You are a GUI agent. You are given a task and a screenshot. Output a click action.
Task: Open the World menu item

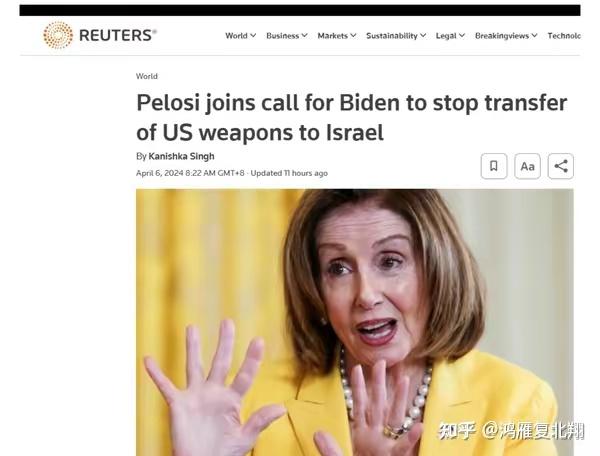(236, 36)
